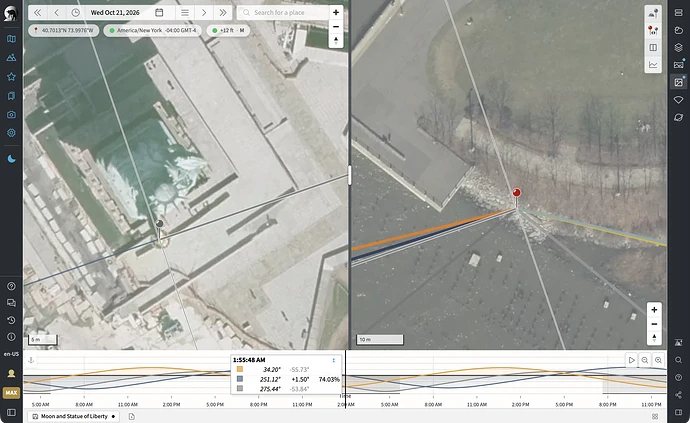This screenshot has height=423, width=690.
Task: Toggle the red and gray geodetics pins tool
Action: click(653, 30)
